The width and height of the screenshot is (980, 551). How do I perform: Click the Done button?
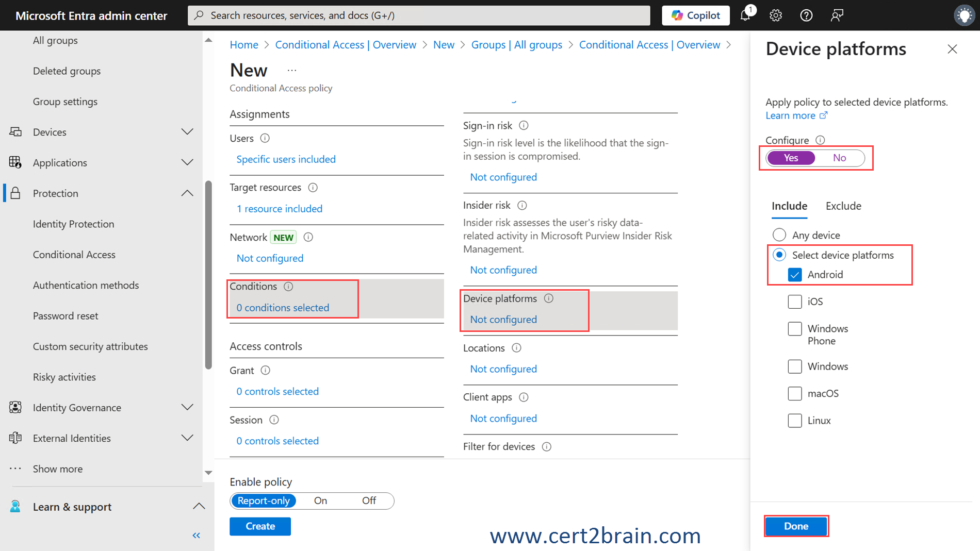796,526
